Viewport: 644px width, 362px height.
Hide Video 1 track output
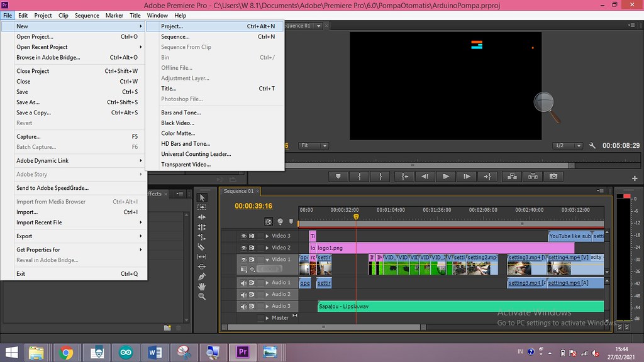pyautogui.click(x=243, y=260)
